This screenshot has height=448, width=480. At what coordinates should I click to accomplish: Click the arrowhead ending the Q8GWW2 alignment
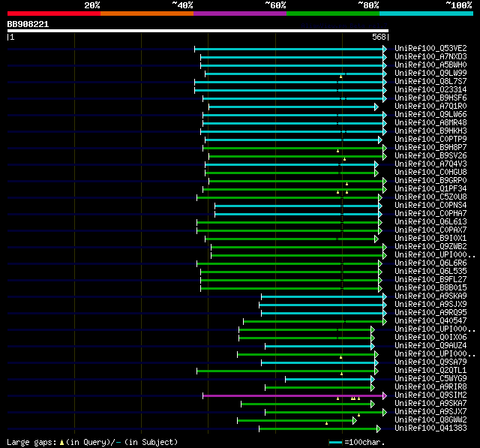click(x=355, y=421)
